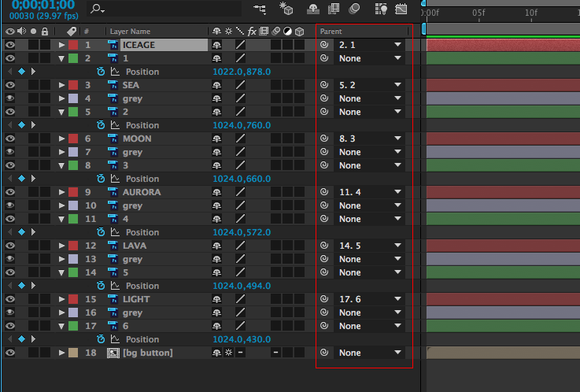The image size is (580, 392).
Task: Click Position value 1022.0,878.0
Action: click(x=242, y=72)
